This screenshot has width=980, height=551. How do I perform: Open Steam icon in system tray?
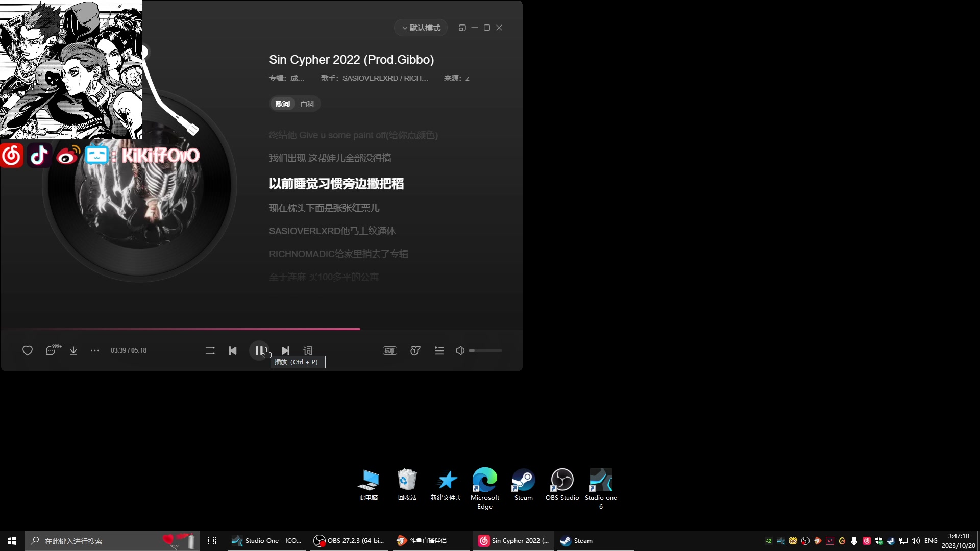(891, 541)
